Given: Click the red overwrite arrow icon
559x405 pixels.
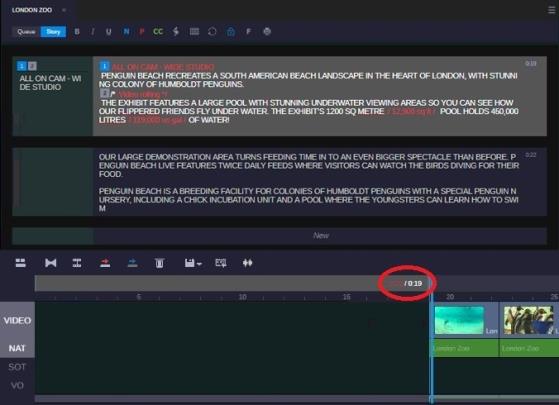Looking at the screenshot, I should pos(105,263).
